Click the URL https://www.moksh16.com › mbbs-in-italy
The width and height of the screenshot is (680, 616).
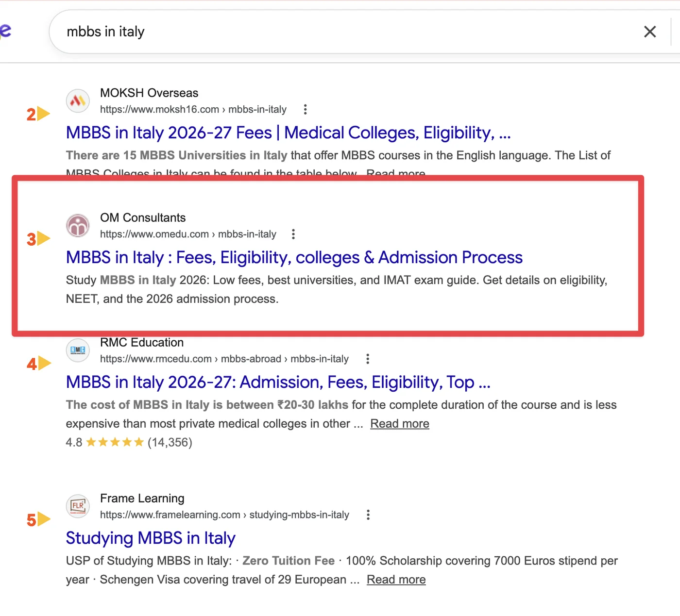point(193,110)
